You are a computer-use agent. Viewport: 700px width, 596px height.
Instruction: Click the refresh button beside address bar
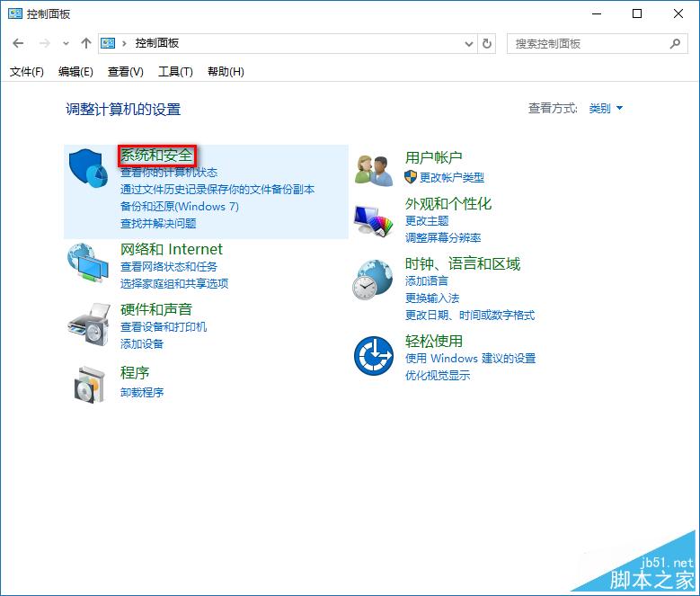pos(488,43)
